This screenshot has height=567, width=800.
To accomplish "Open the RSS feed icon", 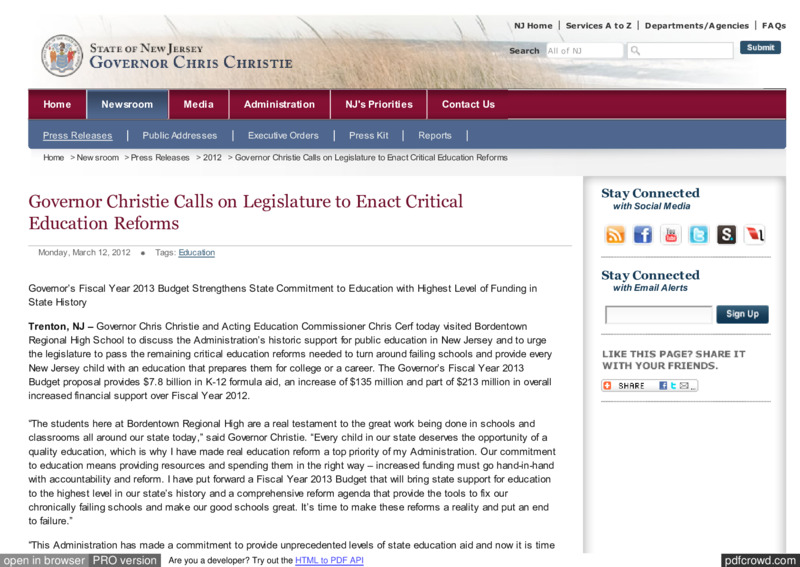I will [x=615, y=235].
